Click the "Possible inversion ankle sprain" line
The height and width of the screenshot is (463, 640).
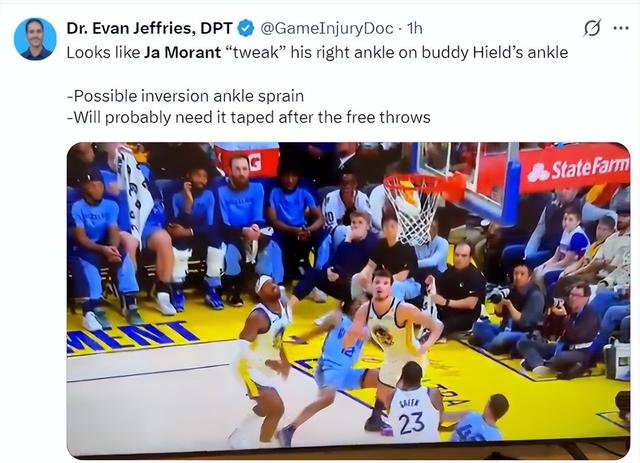pyautogui.click(x=185, y=96)
